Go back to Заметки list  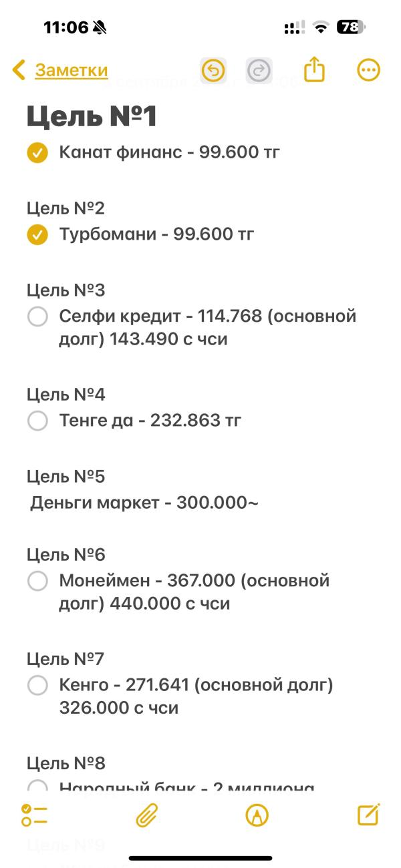click(72, 70)
